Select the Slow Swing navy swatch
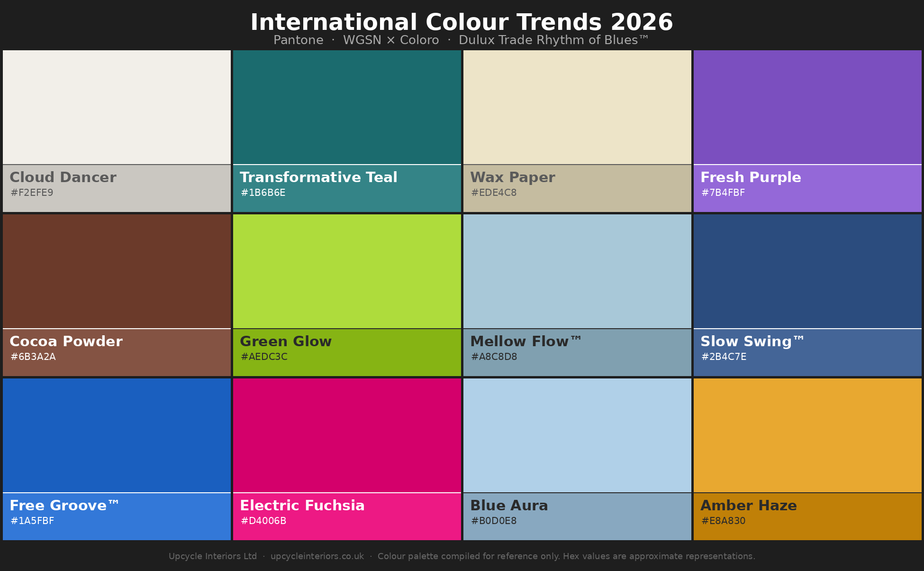 coord(807,271)
